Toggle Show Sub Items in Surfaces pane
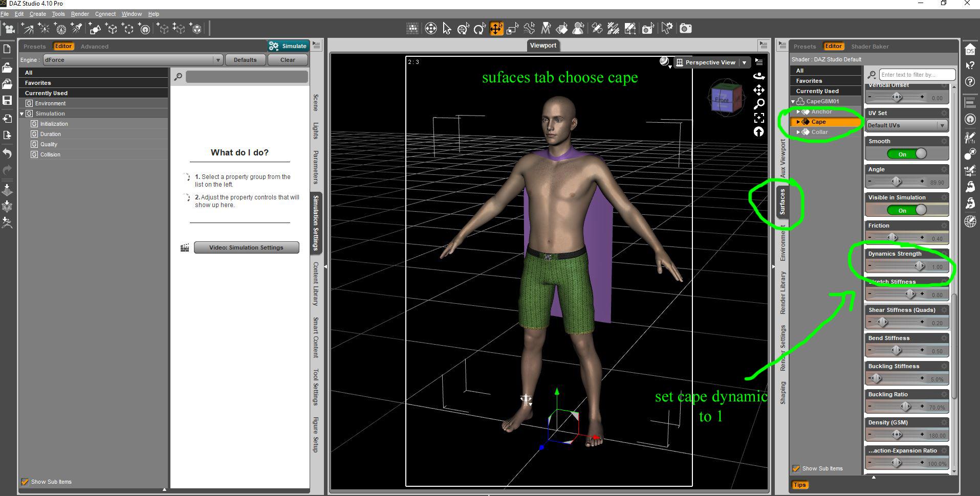Viewport: 980px width, 496px height. pos(796,468)
